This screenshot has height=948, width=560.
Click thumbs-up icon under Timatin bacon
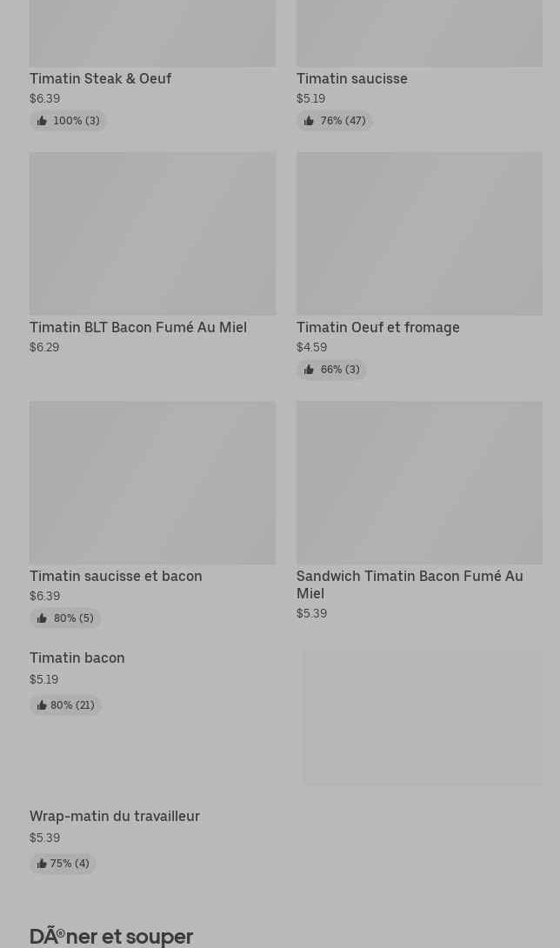click(x=41, y=705)
